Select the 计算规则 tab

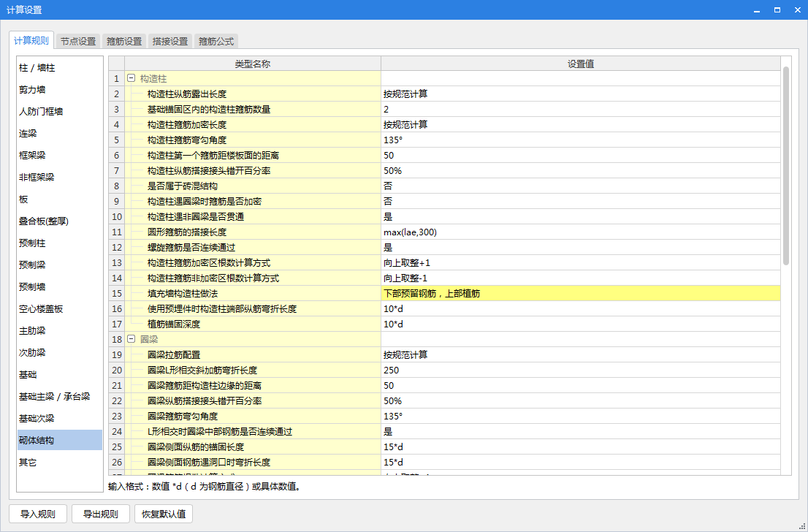click(x=31, y=41)
